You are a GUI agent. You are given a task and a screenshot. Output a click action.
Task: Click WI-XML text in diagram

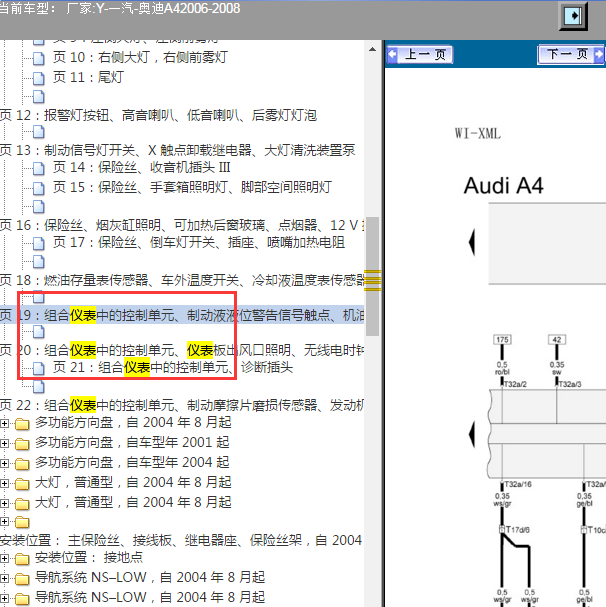(x=478, y=134)
